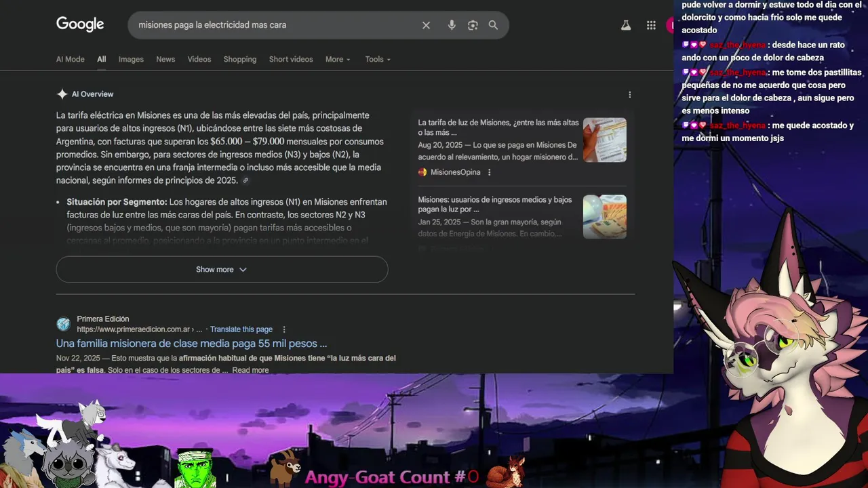This screenshot has width=868, height=488.
Task: Click the green zombie face sticker
Action: pyautogui.click(x=195, y=468)
